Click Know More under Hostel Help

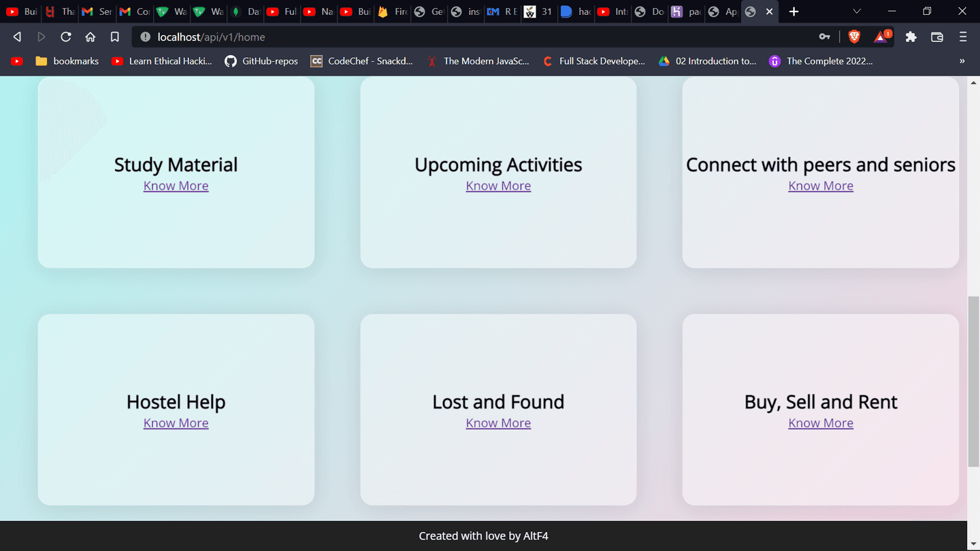point(176,423)
